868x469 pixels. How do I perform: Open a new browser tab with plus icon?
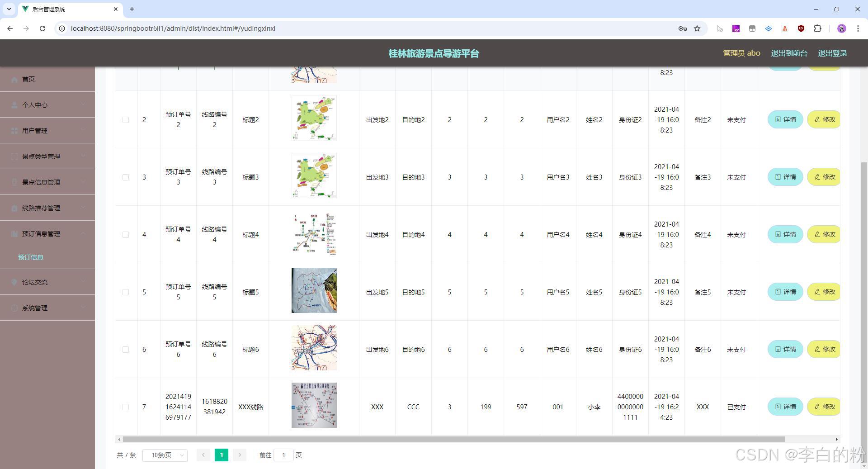(132, 9)
